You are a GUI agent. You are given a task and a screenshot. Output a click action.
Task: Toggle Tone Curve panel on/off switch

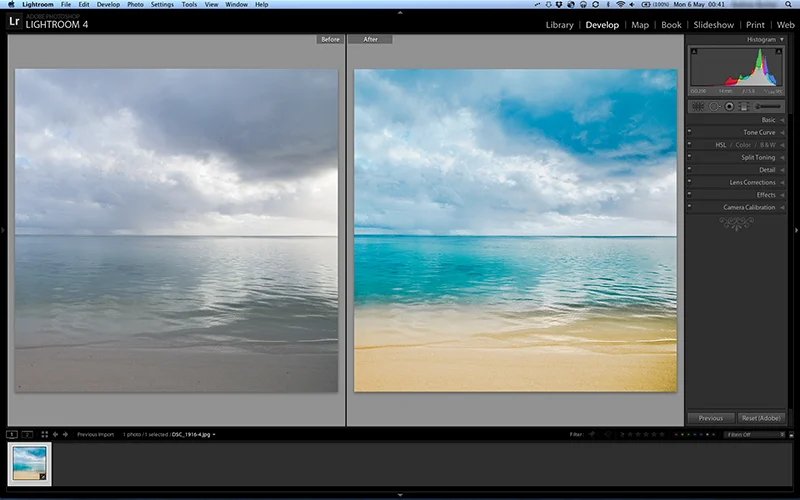(x=689, y=132)
